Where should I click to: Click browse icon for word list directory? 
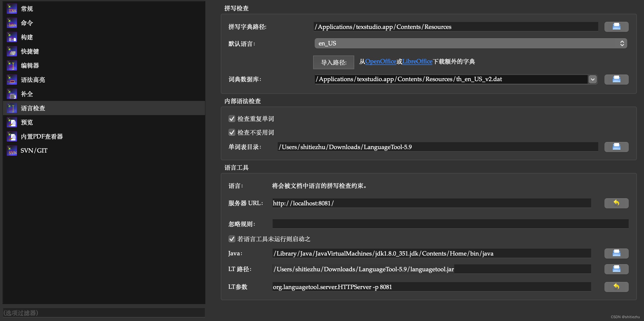pos(616,147)
